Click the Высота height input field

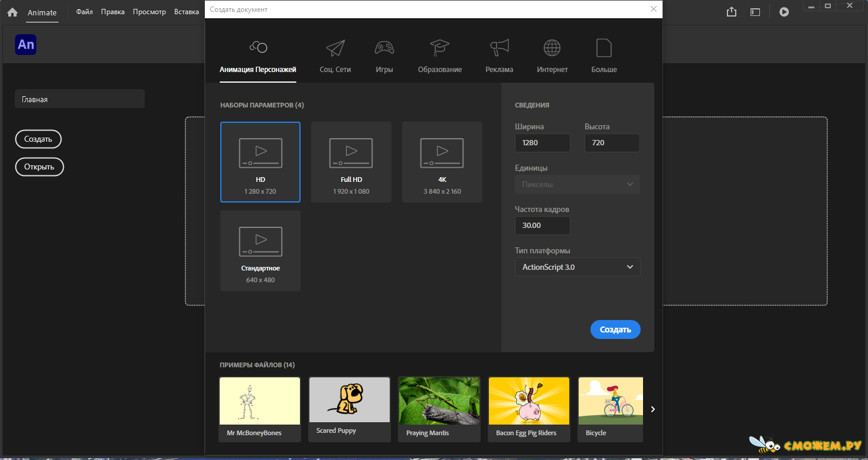click(x=612, y=143)
